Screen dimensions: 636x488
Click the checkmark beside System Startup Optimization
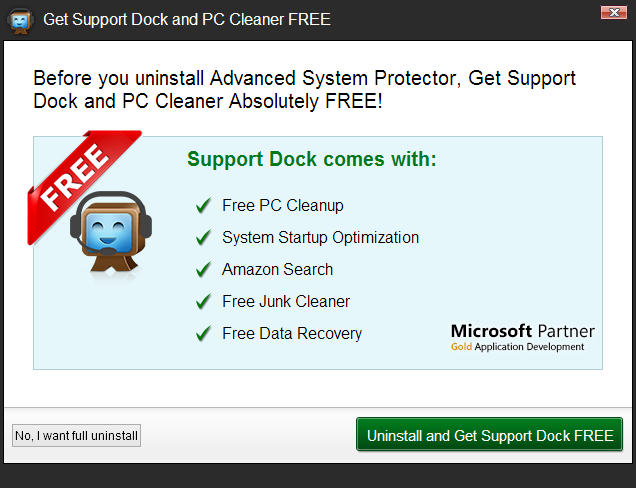(203, 238)
